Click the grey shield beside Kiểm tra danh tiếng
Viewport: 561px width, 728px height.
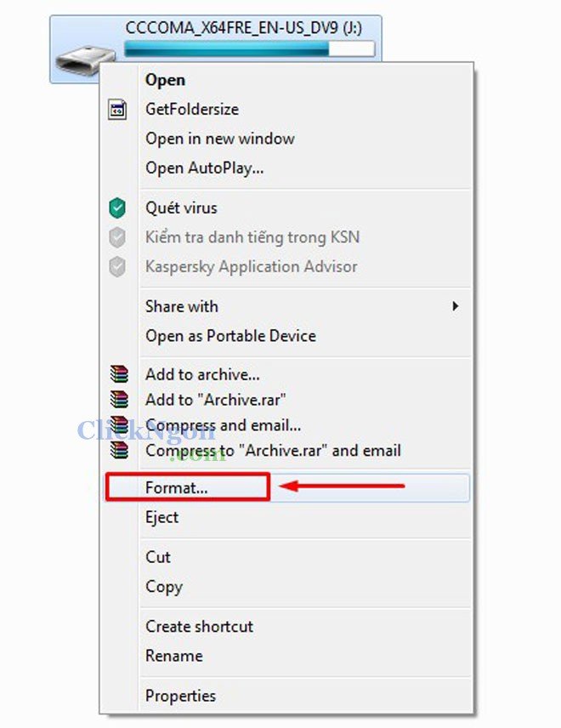pos(117,237)
